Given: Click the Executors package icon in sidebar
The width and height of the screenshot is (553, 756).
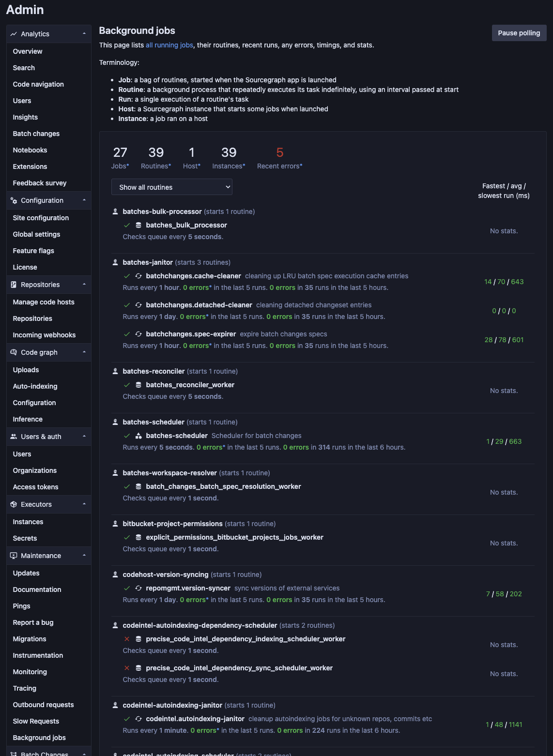Looking at the screenshot, I should point(13,504).
